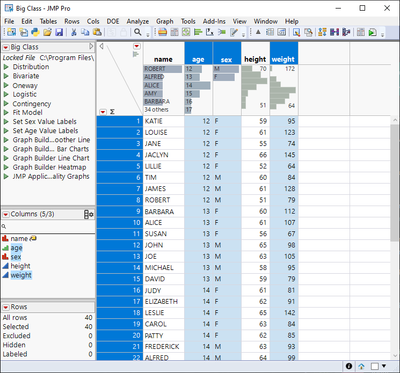Click the blue up-arrow icon in status bar
The height and width of the screenshot is (373, 400).
(x=361, y=366)
